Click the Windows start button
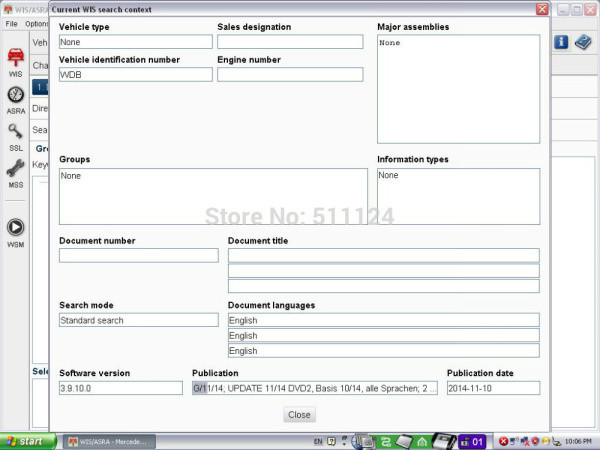 pyautogui.click(x=28, y=442)
